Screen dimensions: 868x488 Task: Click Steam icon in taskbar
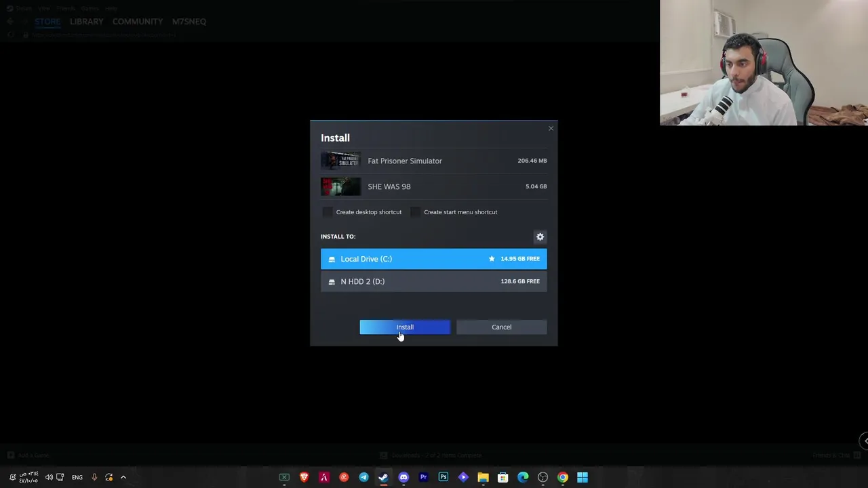coord(384,477)
